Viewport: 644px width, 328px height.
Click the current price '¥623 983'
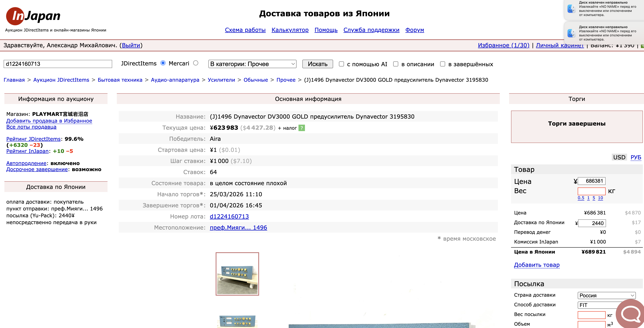(x=224, y=128)
